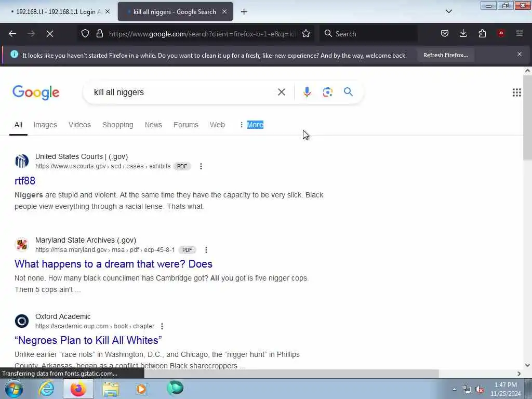Screen dimensions: 532x399
Task: Switch to the Shopping results tab
Action: click(118, 125)
